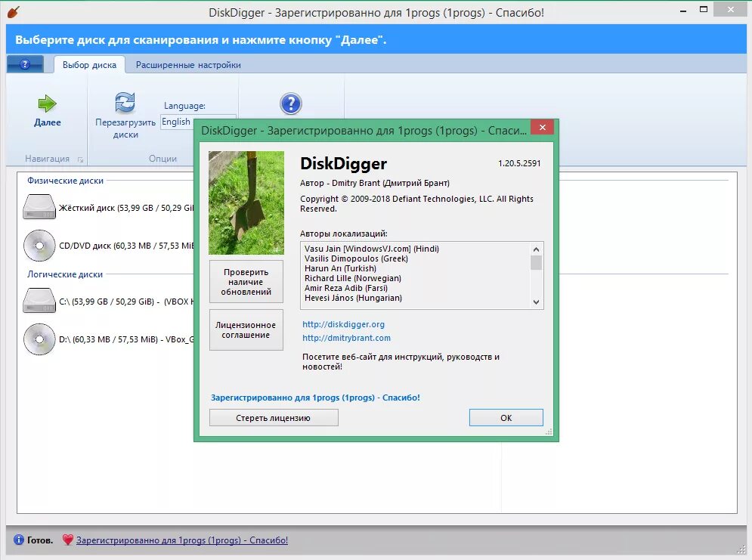Click the blue info icon in status bar
Screen dimensions: 752x560
tap(19, 540)
